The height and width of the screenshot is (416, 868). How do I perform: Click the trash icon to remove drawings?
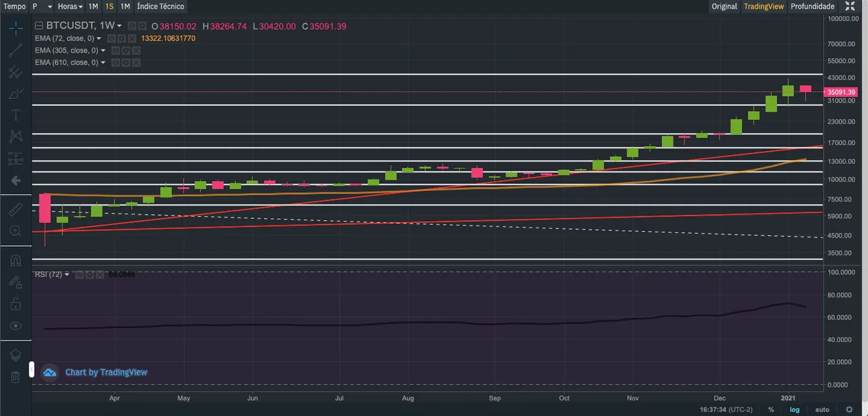click(16, 377)
